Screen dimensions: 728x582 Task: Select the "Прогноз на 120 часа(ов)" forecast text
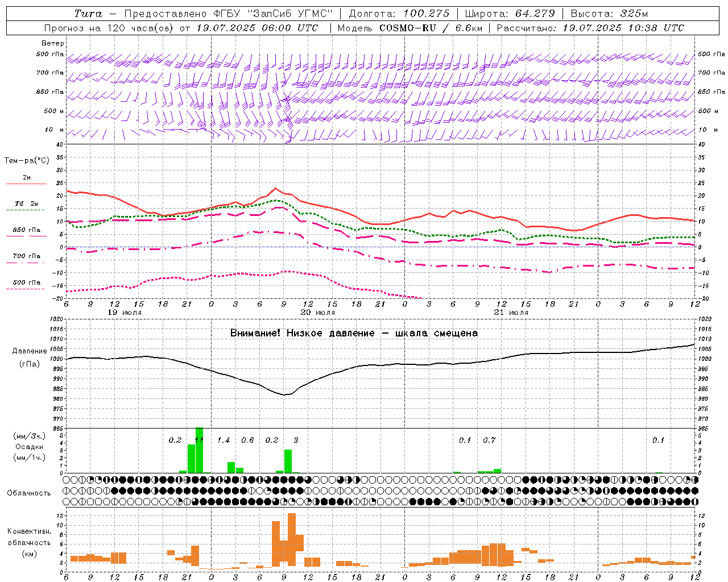pos(110,28)
